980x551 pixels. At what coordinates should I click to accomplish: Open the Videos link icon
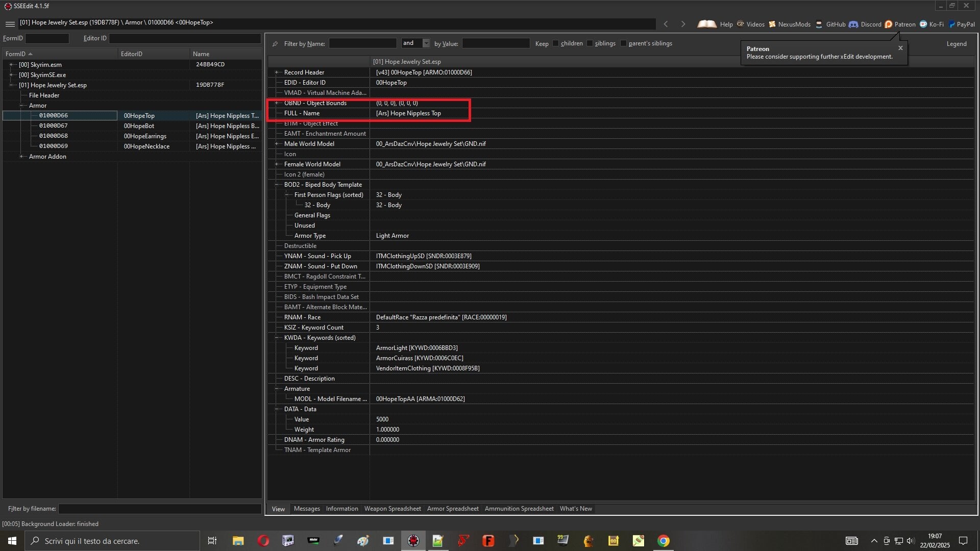pos(740,24)
